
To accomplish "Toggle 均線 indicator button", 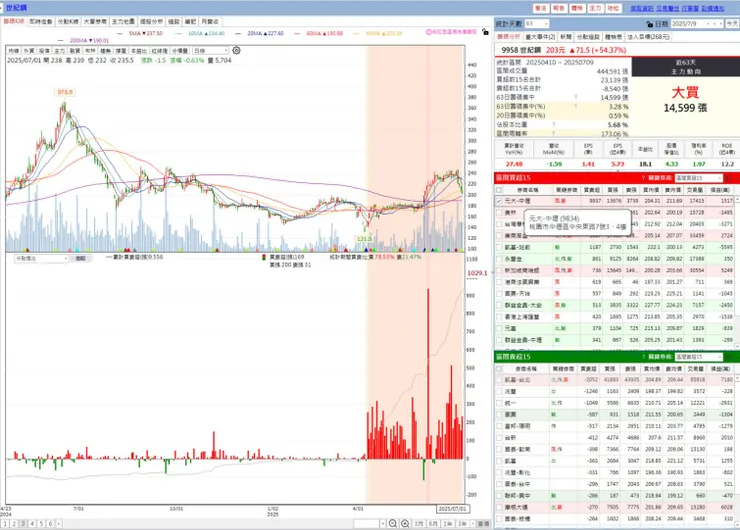I will (x=14, y=50).
